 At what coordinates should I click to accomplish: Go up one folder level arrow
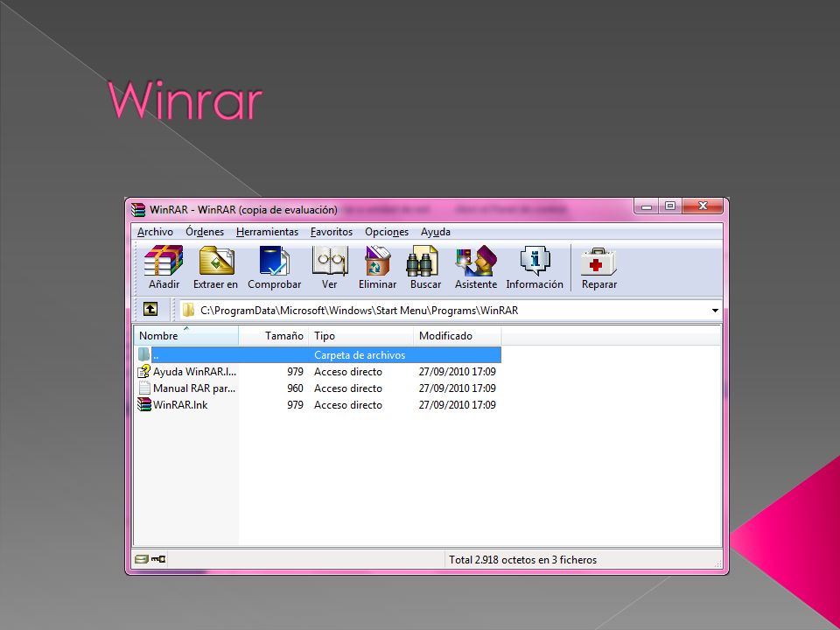coord(150,309)
